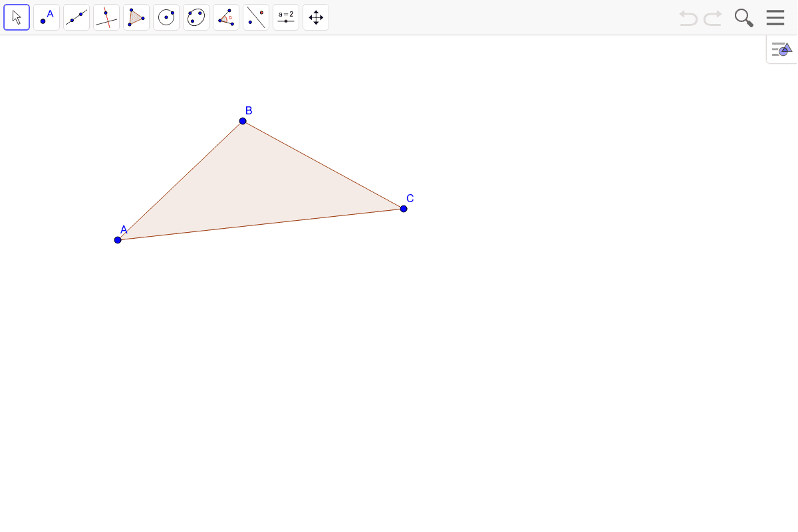Select the Point tool

(x=47, y=17)
